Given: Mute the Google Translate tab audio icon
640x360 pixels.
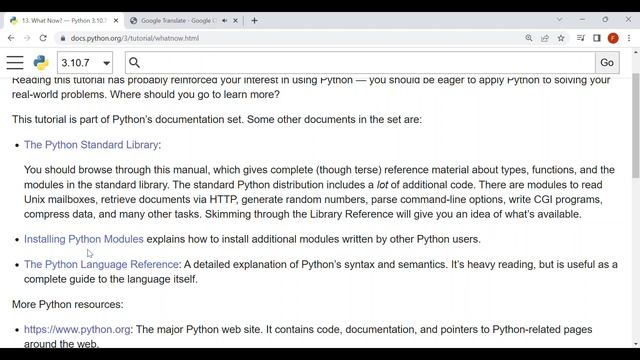Looking at the screenshot, I should click(x=224, y=20).
